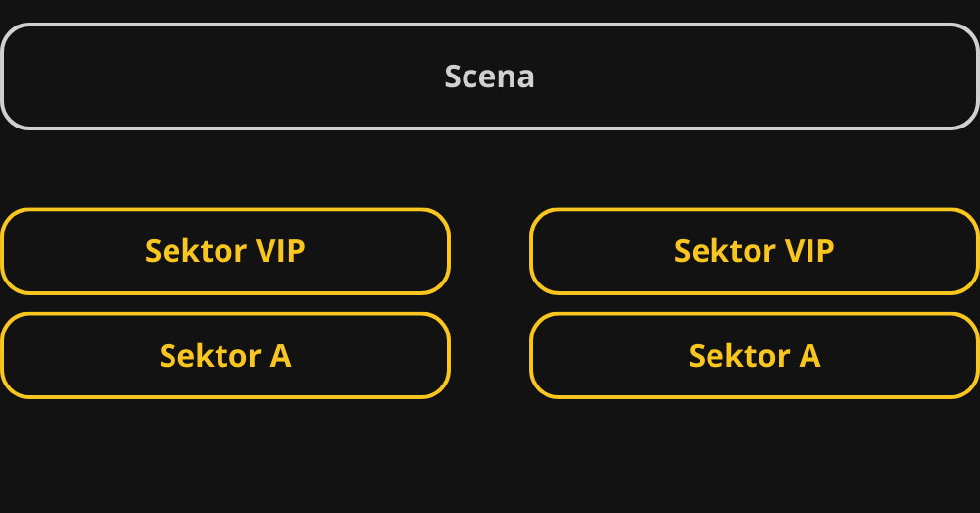Choose the left Sektor A button
Screen dimensions: 980x513
(225, 355)
